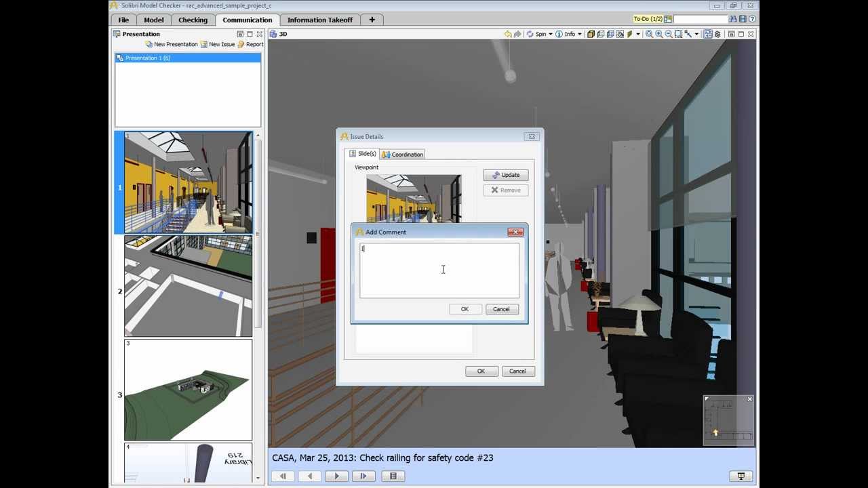Click the plus tab to add layout

[x=372, y=20]
